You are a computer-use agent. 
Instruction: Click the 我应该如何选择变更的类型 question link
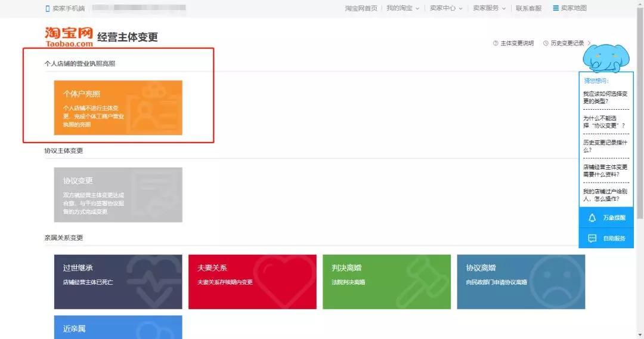point(605,97)
